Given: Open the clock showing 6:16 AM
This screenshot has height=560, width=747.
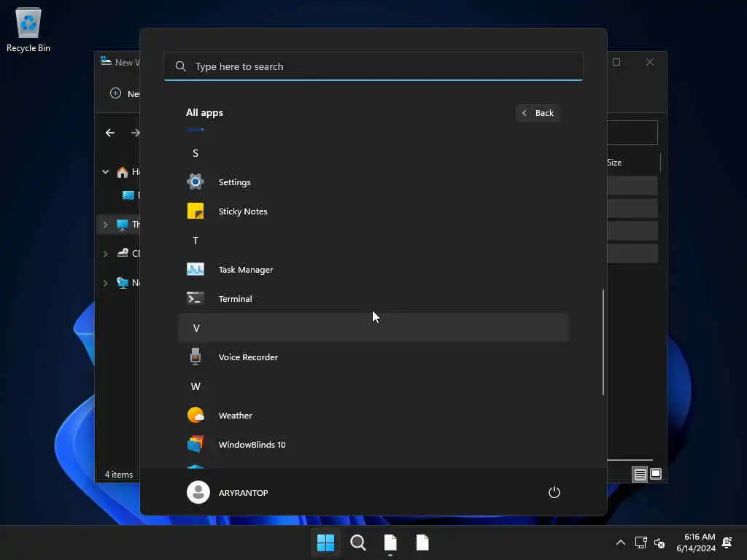Looking at the screenshot, I should [695, 542].
